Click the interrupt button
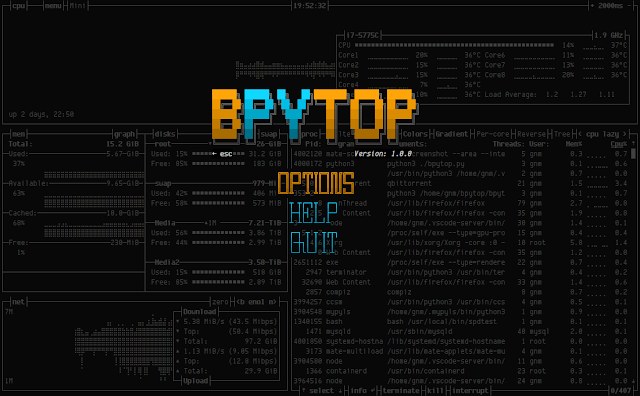 pyautogui.click(x=470, y=391)
